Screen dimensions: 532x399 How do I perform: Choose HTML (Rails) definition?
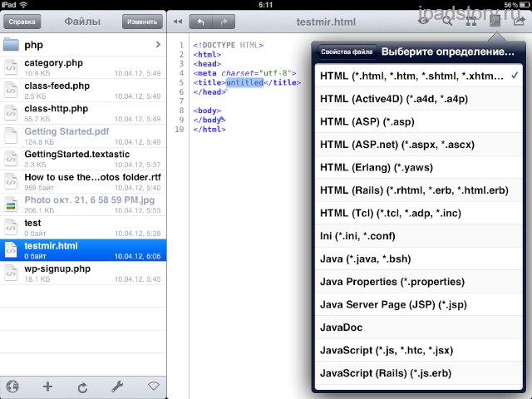[x=419, y=190]
